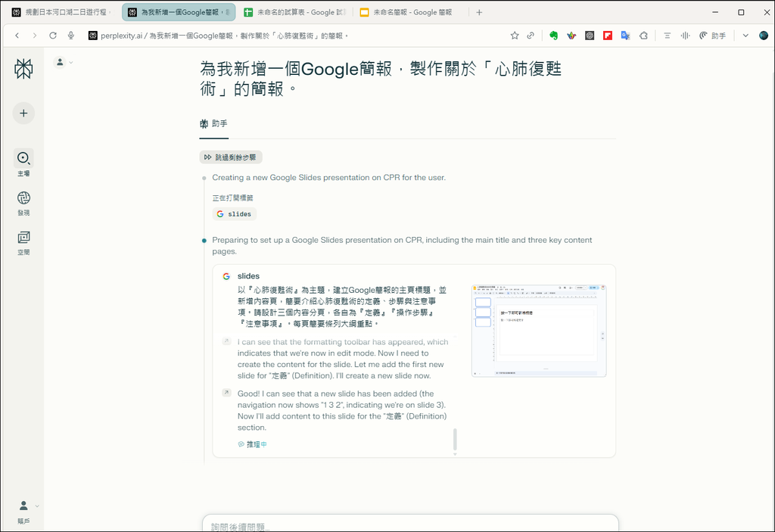775x532 pixels.
Task: Open a new browser tab
Action: [479, 12]
